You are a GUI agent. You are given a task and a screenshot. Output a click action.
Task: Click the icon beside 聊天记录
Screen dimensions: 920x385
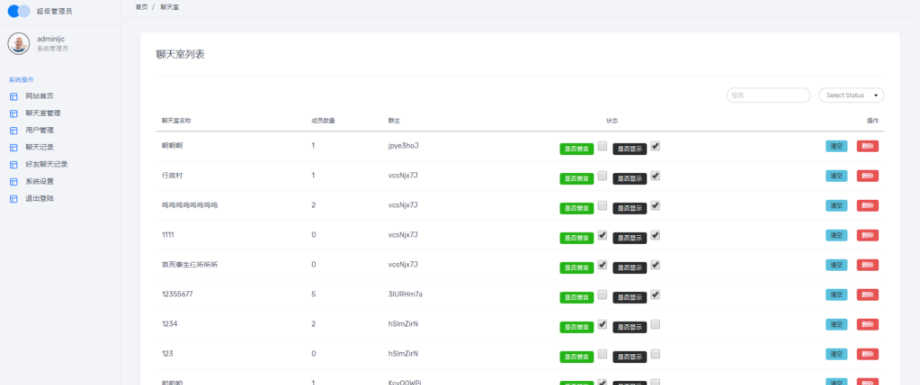point(14,147)
